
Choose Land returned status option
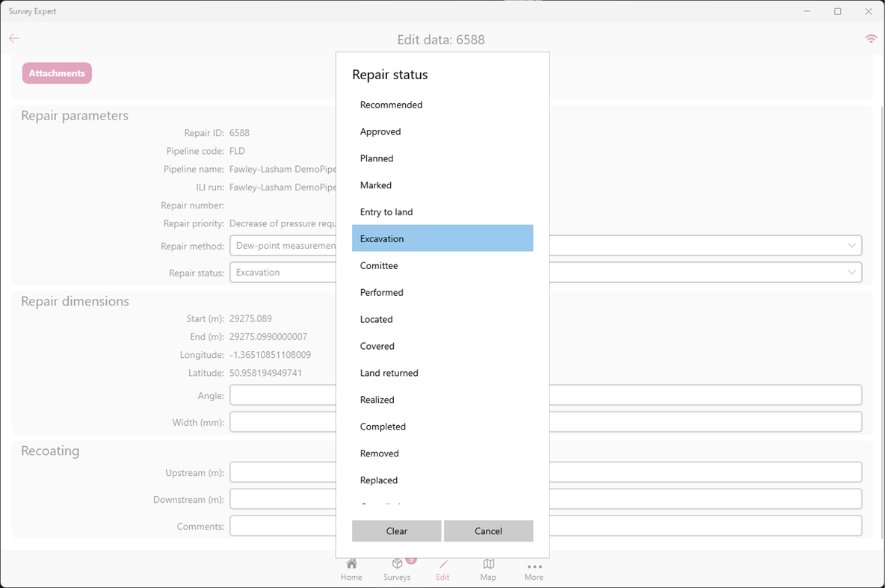click(442, 372)
